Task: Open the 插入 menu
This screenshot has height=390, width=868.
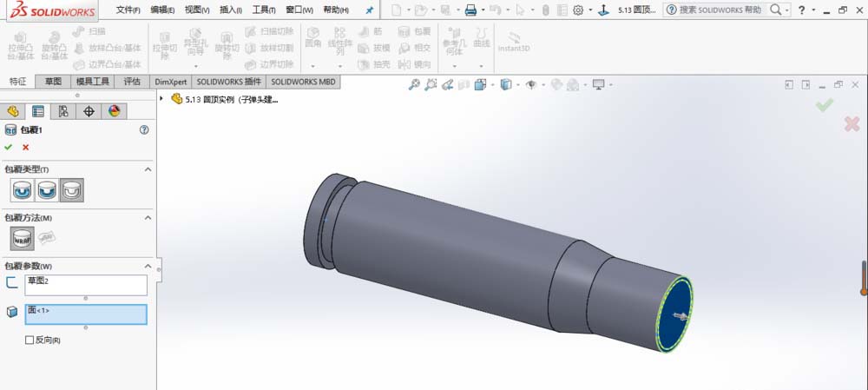Action: 231,10
